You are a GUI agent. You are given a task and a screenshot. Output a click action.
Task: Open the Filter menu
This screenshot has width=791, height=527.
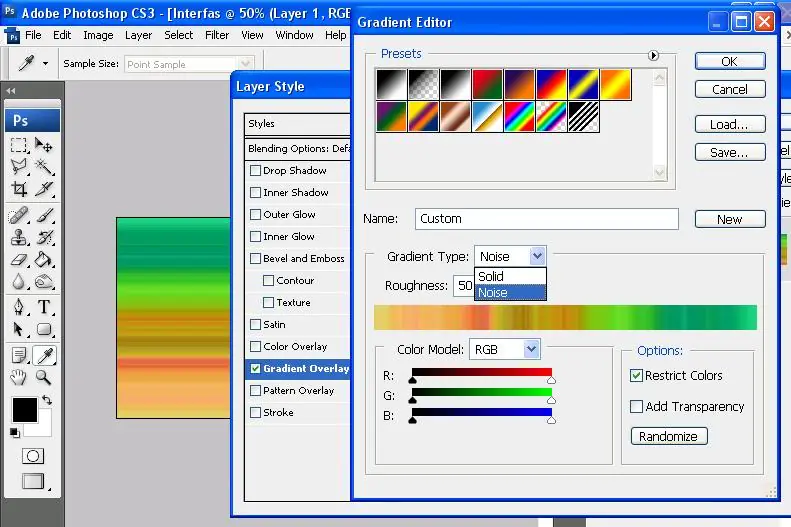pyautogui.click(x=217, y=35)
